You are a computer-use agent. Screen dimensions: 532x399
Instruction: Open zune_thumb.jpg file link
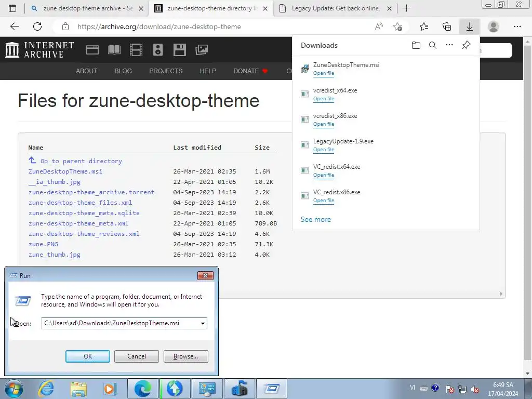click(x=54, y=255)
